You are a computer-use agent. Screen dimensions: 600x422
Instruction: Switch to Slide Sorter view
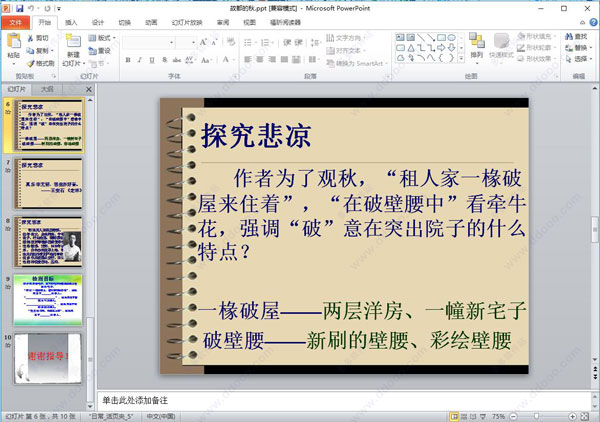(x=463, y=416)
